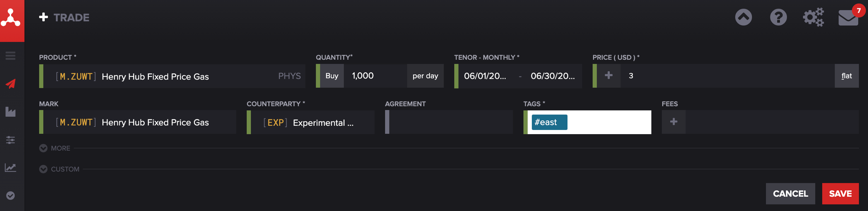Toggle the flat price type button
868x211 pixels.
(847, 76)
